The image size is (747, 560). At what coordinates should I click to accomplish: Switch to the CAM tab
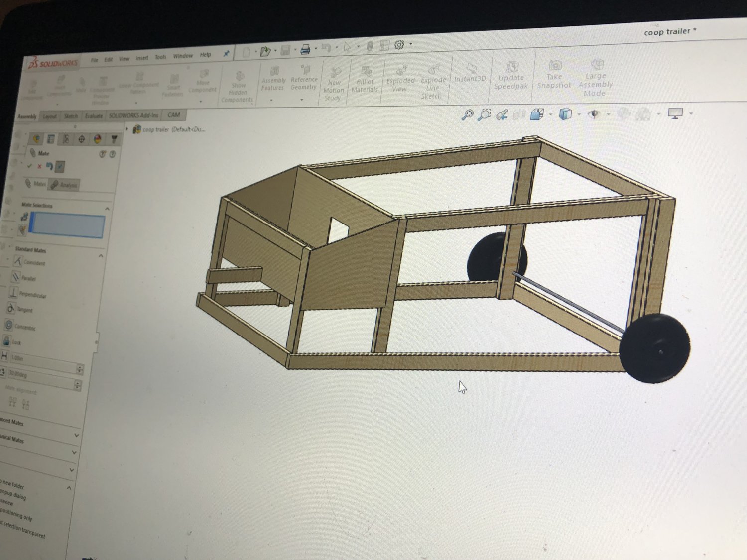coord(174,115)
